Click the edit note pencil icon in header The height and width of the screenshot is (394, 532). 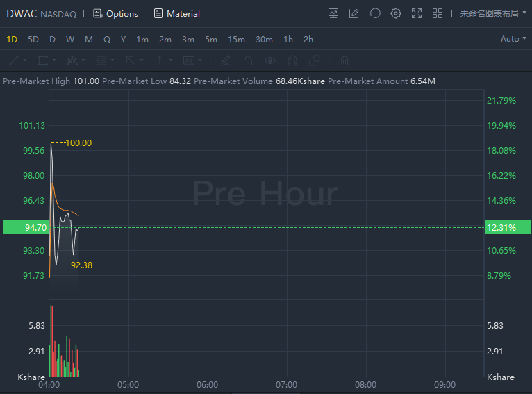click(354, 14)
